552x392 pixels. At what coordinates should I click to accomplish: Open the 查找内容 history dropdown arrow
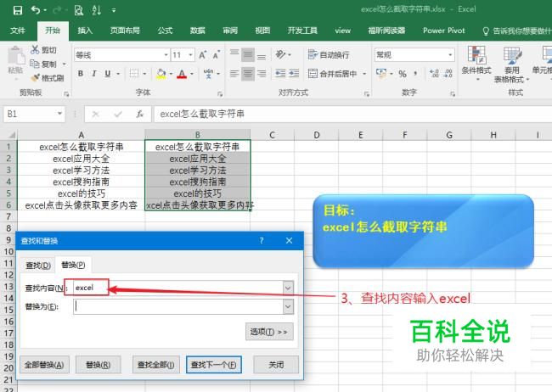(x=288, y=288)
